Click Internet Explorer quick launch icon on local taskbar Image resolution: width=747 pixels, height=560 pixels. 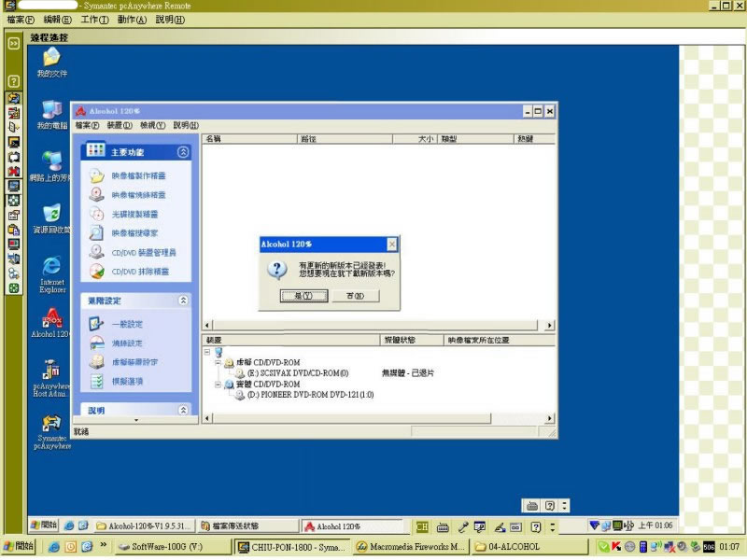pos(53,547)
